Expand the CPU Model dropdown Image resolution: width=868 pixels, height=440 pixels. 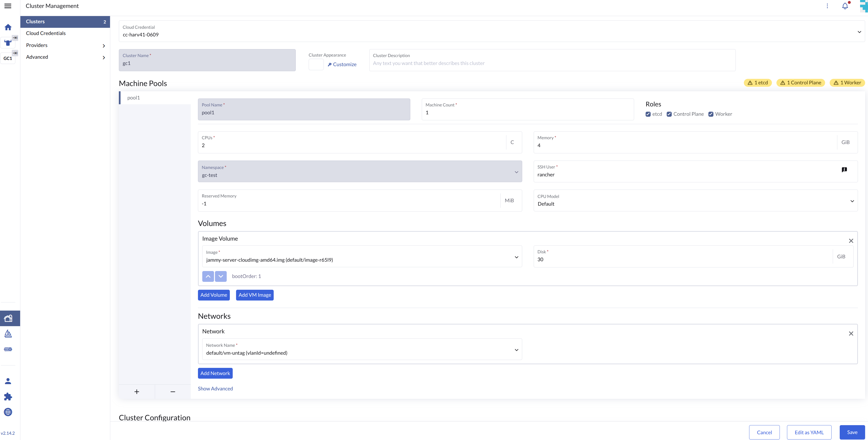(695, 200)
